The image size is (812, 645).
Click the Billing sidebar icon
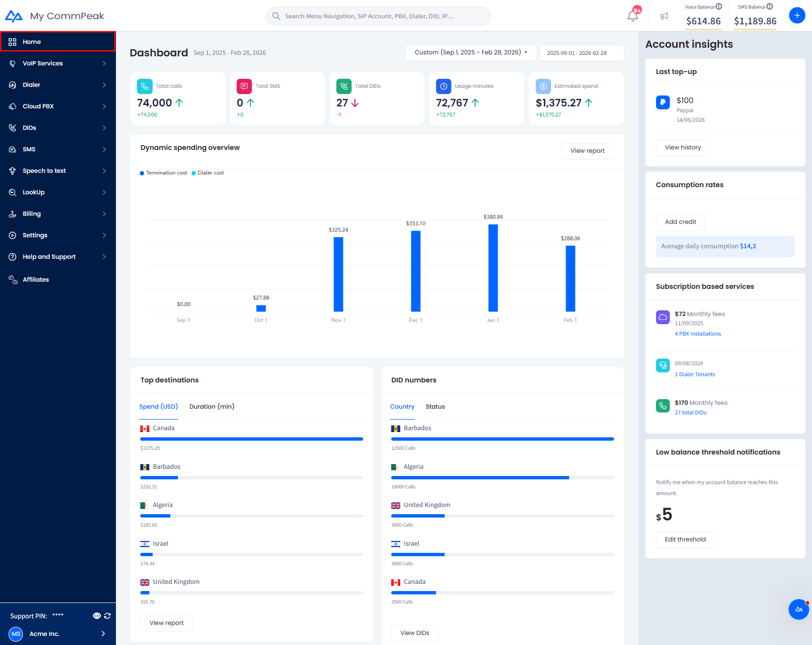[13, 214]
